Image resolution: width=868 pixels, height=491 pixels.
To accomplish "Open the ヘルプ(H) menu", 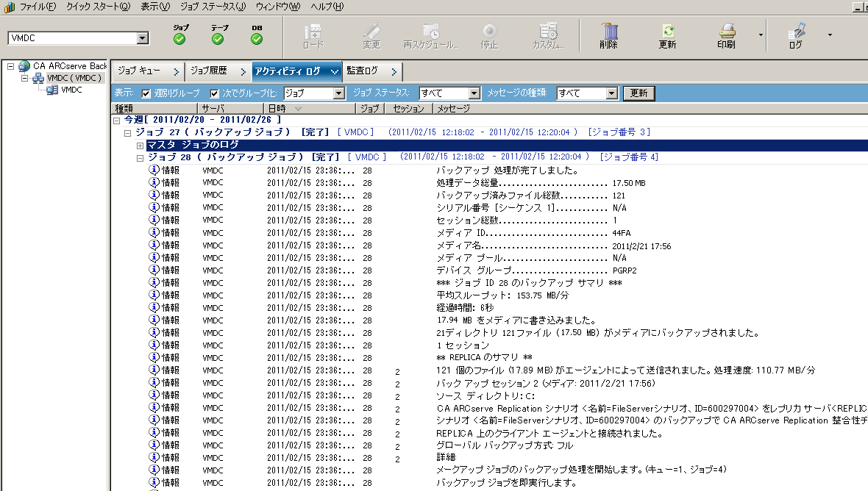I will click(x=327, y=7).
